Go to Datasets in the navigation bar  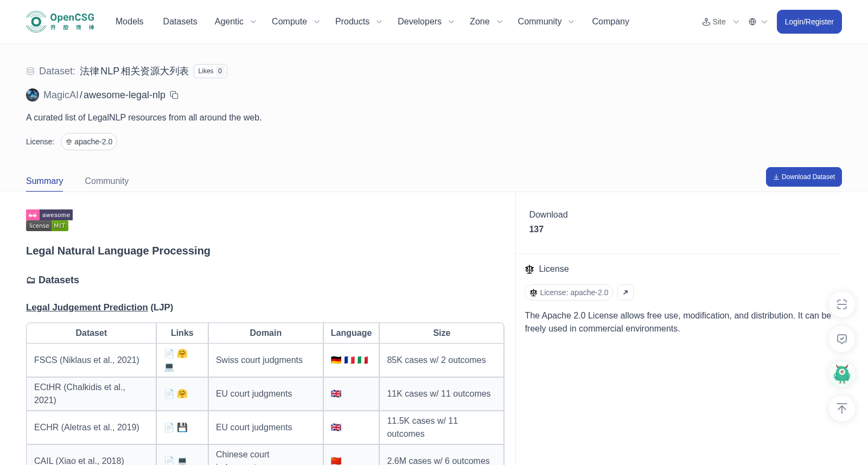pos(180,22)
